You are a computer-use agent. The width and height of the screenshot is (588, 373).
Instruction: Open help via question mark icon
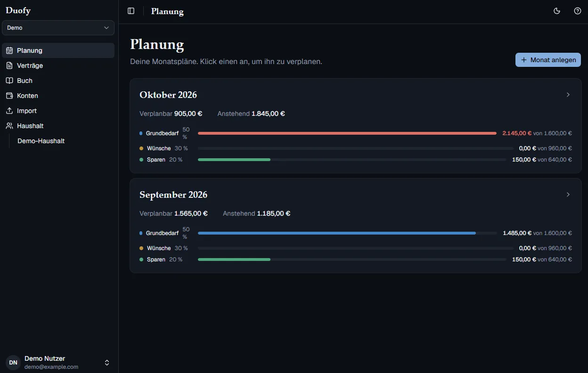pyautogui.click(x=578, y=11)
